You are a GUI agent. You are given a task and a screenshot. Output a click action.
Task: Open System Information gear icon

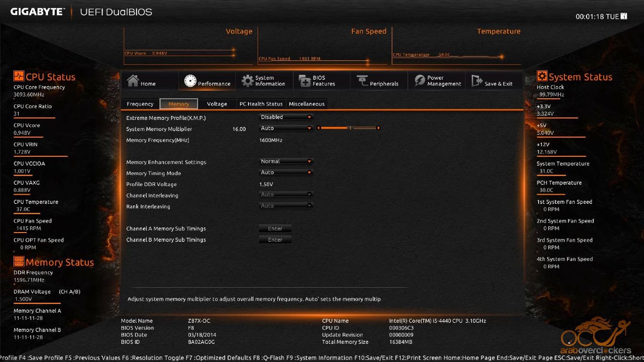[247, 81]
